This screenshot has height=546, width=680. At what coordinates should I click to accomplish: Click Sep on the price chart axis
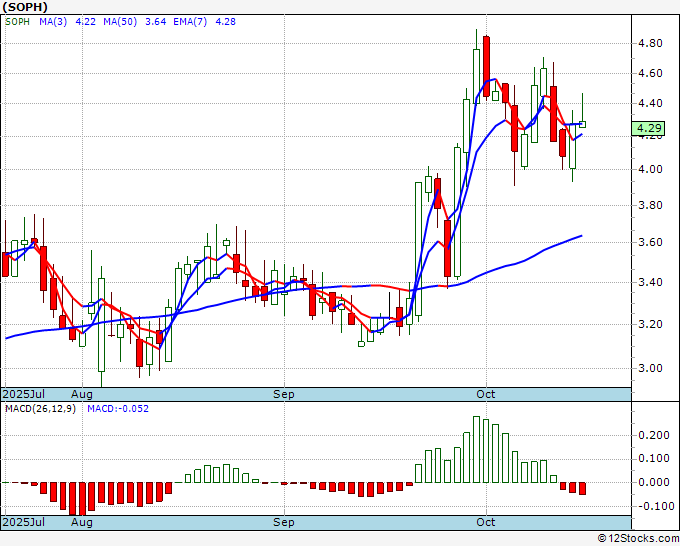(x=284, y=394)
